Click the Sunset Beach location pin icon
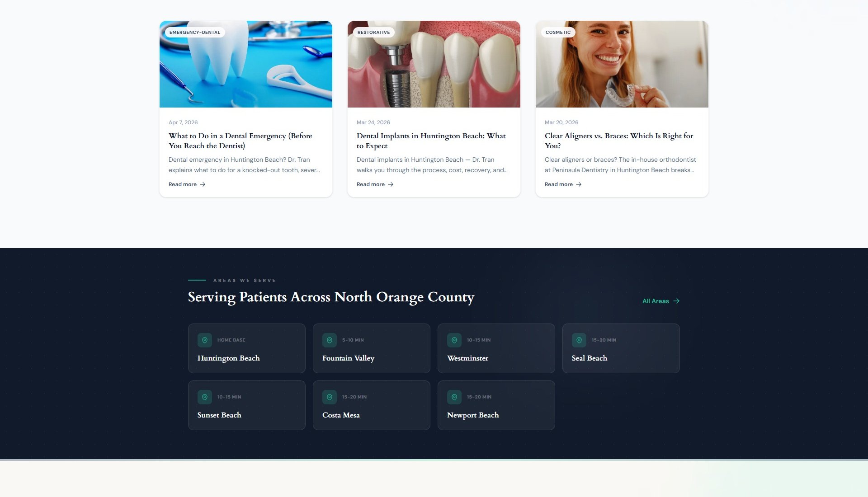The height and width of the screenshot is (497, 868). 205,397
